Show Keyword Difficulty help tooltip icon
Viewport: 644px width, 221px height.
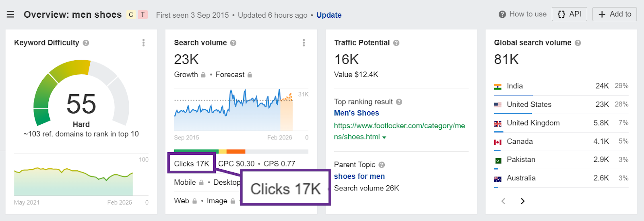click(86, 43)
